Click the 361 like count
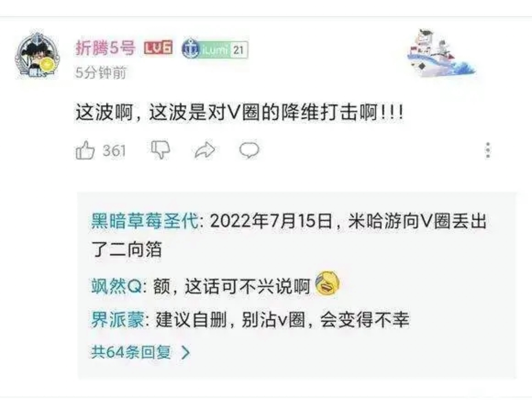This screenshot has width=532, height=400. coord(115,151)
